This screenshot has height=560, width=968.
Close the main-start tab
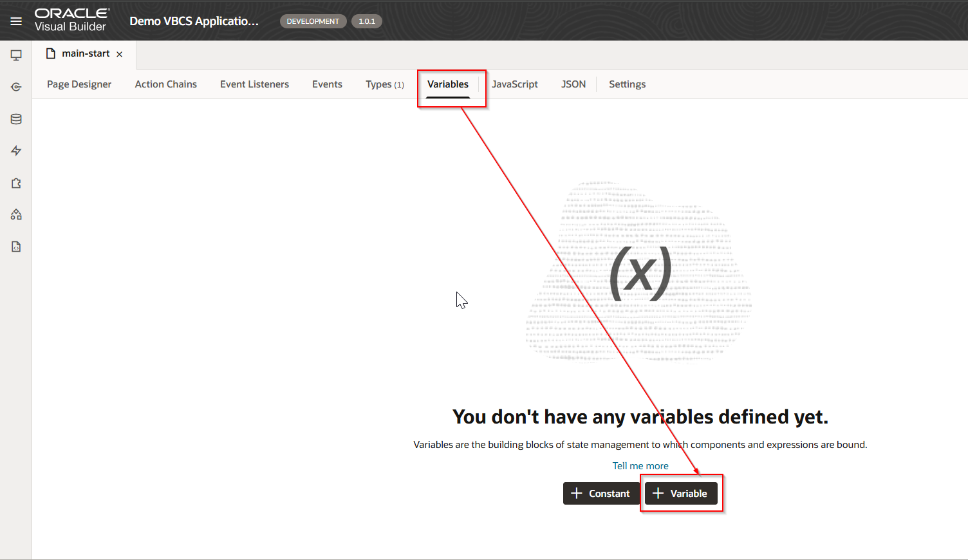[x=120, y=54]
